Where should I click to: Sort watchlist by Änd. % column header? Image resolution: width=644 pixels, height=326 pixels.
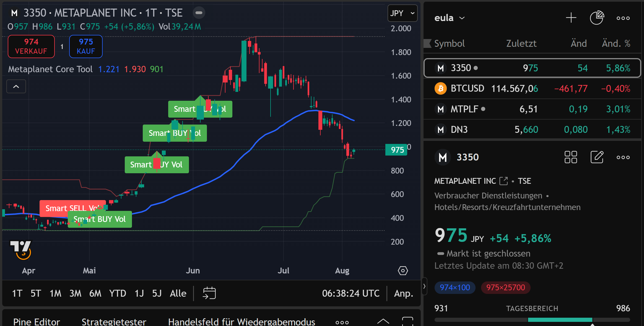coord(616,43)
